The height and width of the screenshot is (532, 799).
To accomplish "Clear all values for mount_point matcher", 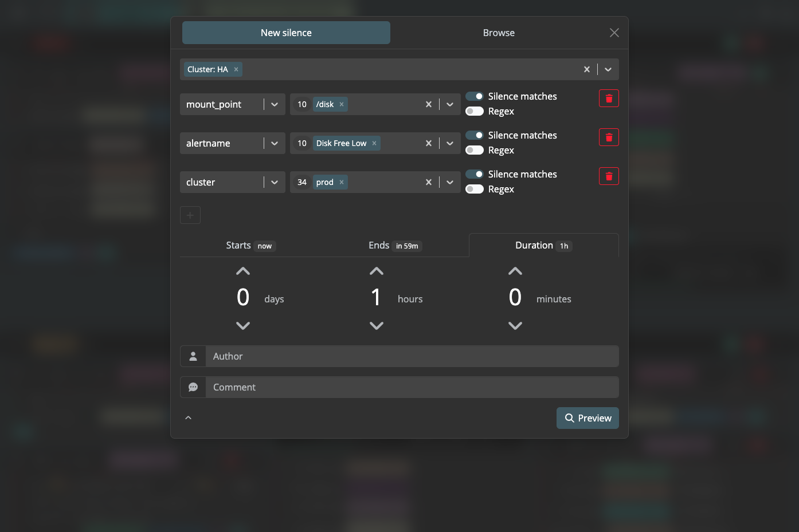I will pos(429,104).
